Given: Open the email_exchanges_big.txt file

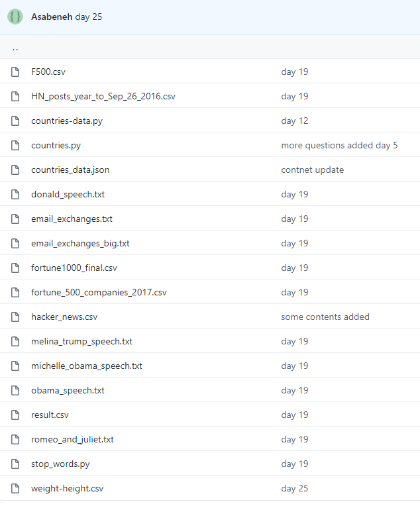Looking at the screenshot, I should pyautogui.click(x=80, y=243).
